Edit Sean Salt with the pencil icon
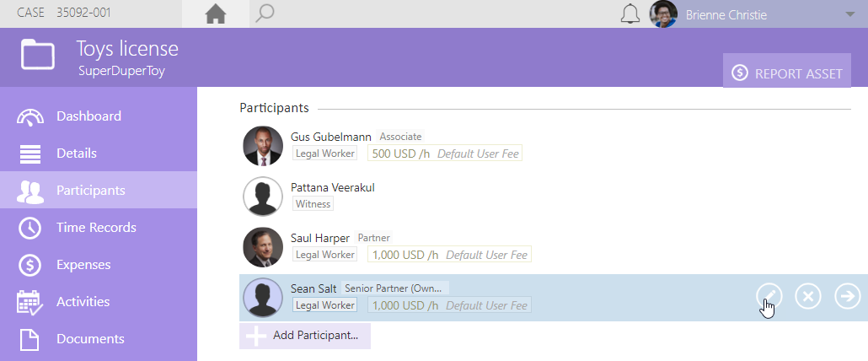Image resolution: width=868 pixels, height=361 pixels. click(769, 296)
